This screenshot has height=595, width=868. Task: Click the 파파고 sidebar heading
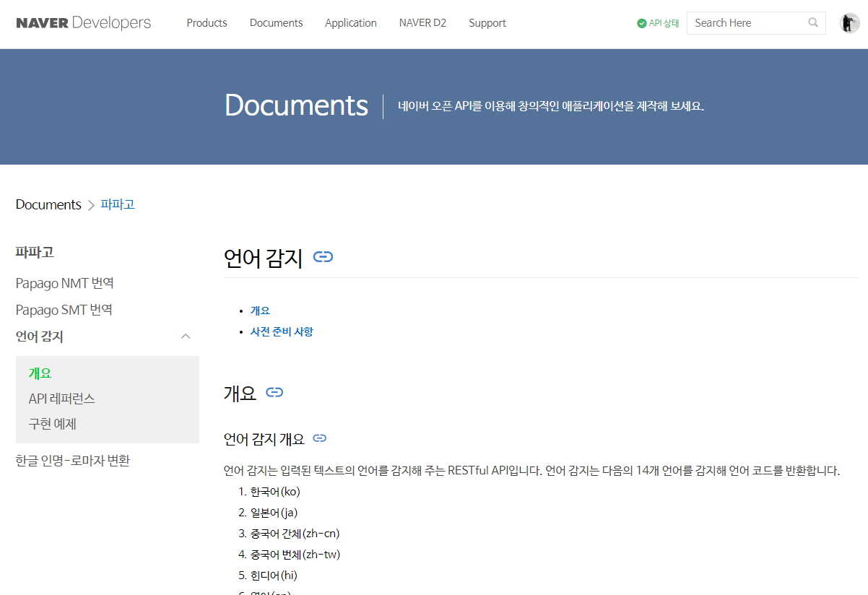pyautogui.click(x=35, y=252)
